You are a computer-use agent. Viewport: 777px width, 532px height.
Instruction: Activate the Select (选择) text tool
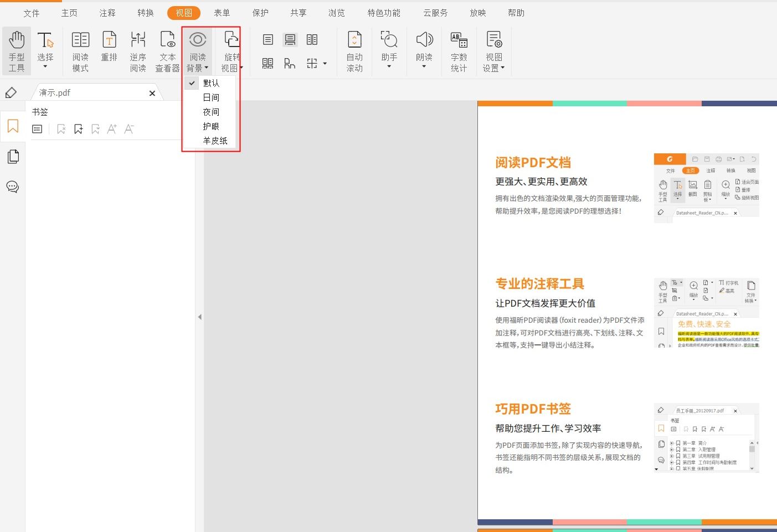[45, 47]
